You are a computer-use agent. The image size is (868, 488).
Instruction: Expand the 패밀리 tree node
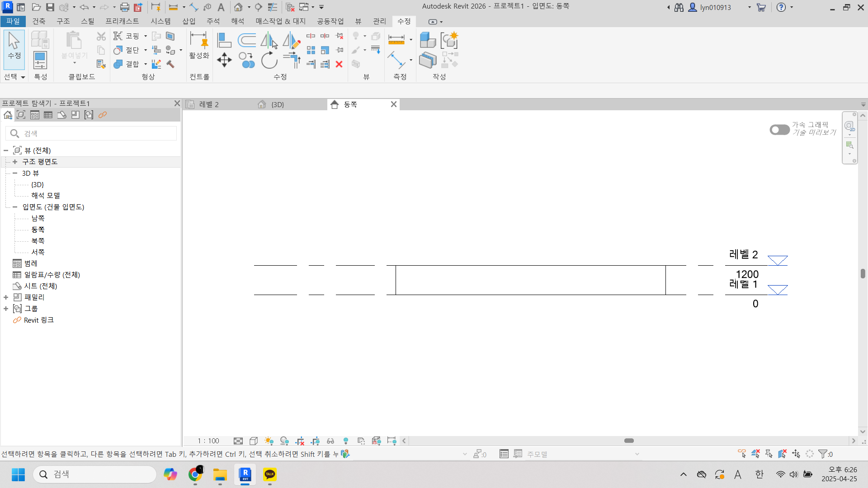pos(6,297)
